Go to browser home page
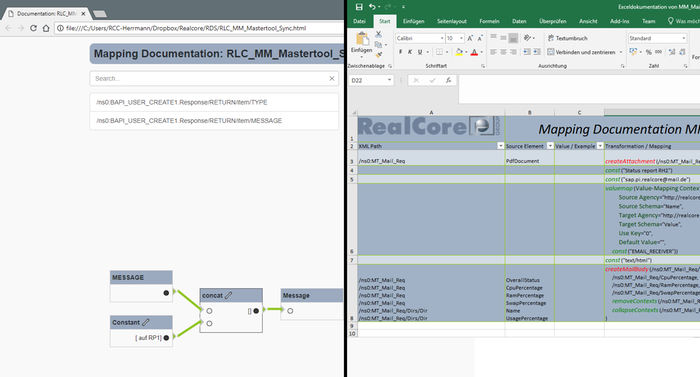The image size is (700, 377). pos(46,28)
